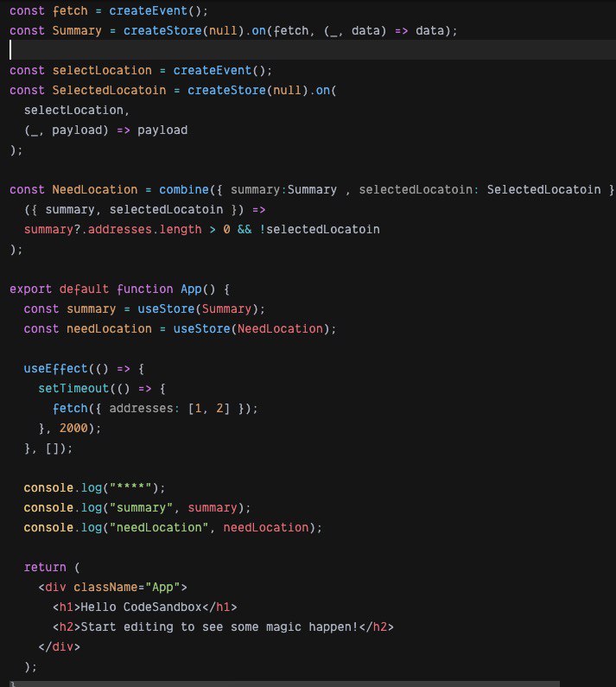Click 'createEvent' on the 'const fetch' line
Screen dimensions: 616x687
(148, 10)
